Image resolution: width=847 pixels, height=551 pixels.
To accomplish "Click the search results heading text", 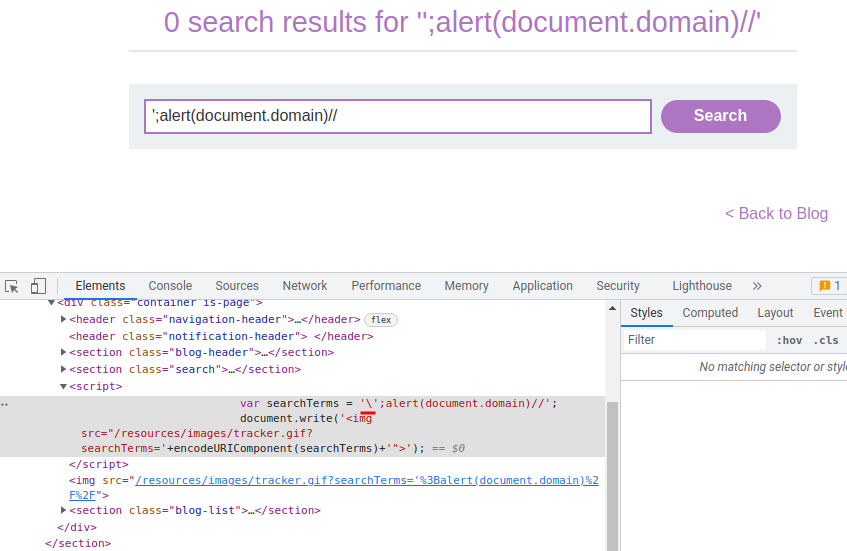I will pos(462,23).
